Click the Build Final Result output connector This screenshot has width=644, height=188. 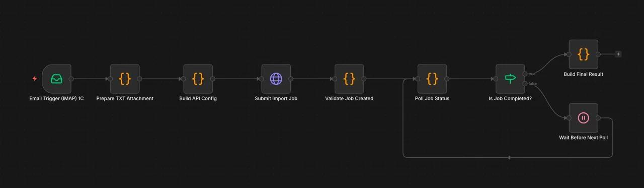(x=598, y=54)
